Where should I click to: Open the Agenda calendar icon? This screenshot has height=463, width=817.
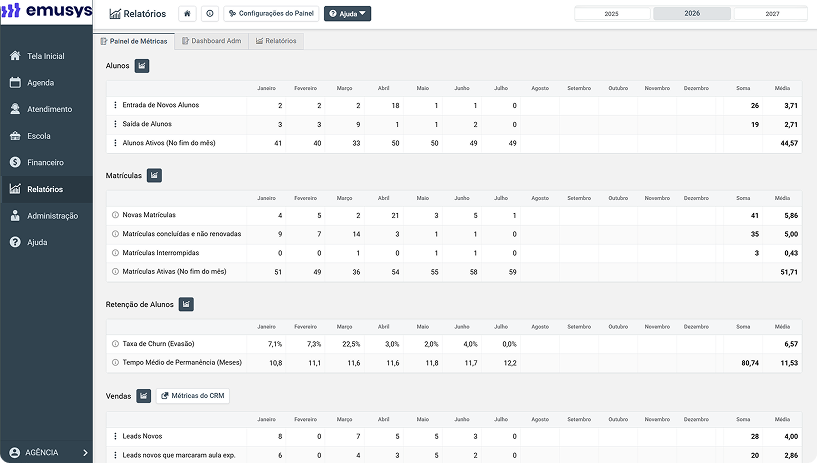pyautogui.click(x=15, y=82)
